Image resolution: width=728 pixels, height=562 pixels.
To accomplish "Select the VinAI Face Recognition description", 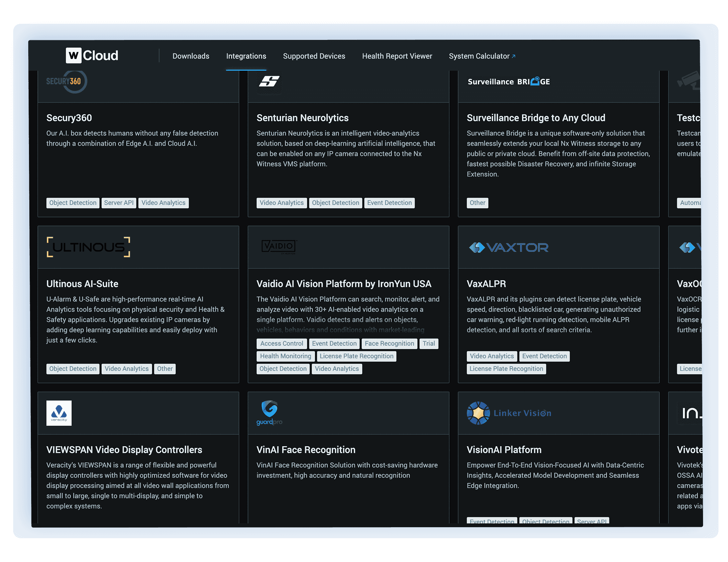I will click(x=347, y=470).
